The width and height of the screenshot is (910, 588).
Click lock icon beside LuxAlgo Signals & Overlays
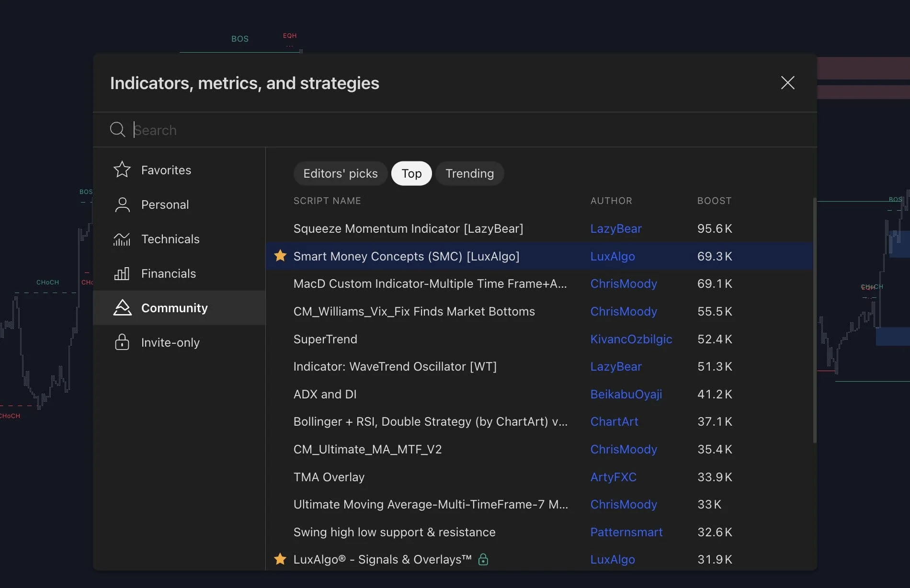(483, 559)
